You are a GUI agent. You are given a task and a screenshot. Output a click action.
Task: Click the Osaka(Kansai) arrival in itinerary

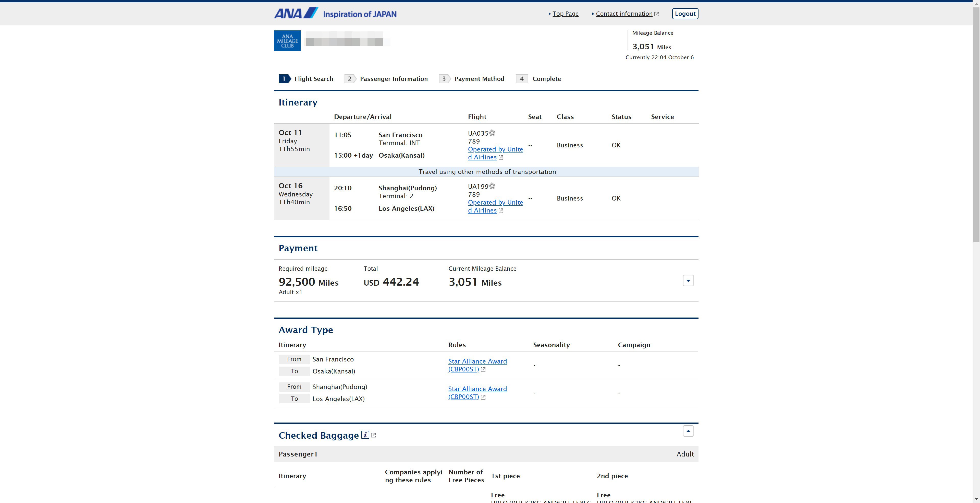[401, 155]
